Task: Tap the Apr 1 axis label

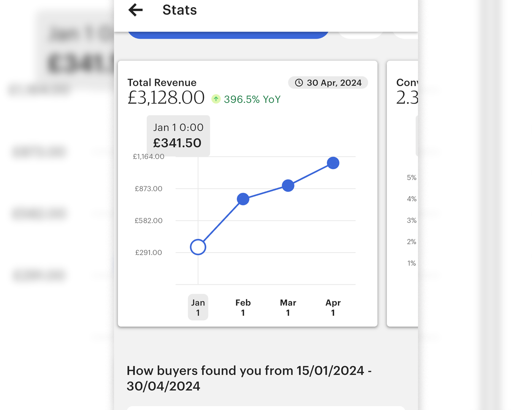Action: coord(333,307)
